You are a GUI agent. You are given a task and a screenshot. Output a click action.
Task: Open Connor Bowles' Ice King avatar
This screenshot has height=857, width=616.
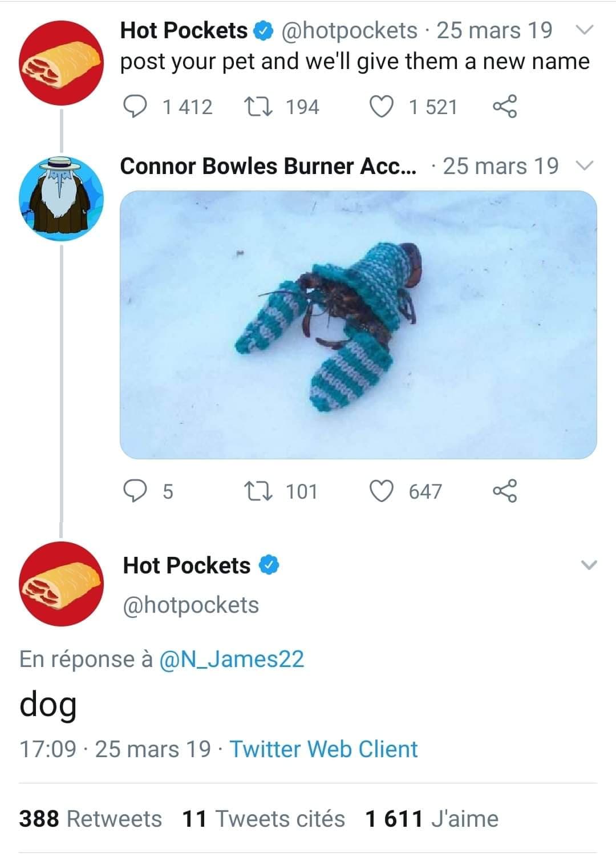pos(61,198)
